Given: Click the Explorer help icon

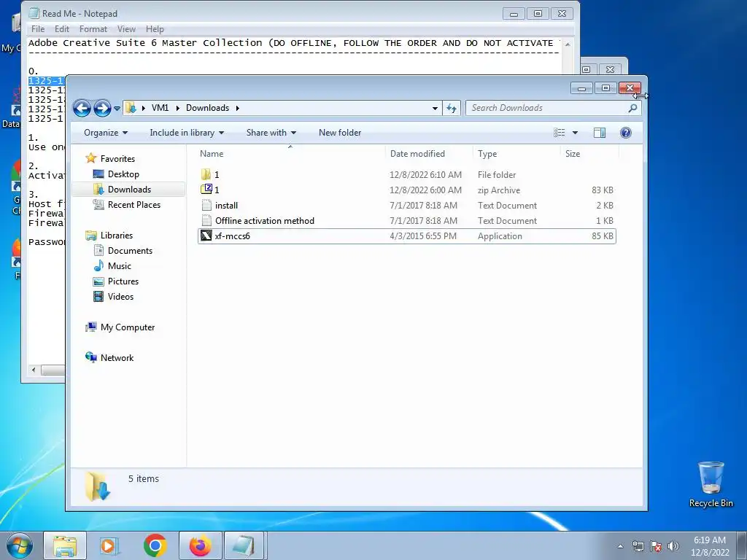Looking at the screenshot, I should (625, 133).
